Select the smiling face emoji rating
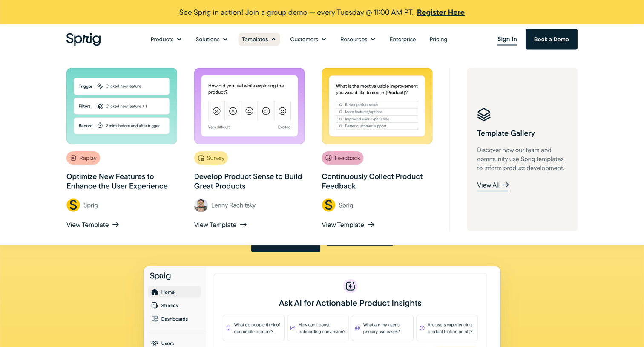The height and width of the screenshot is (347, 644). [266, 111]
